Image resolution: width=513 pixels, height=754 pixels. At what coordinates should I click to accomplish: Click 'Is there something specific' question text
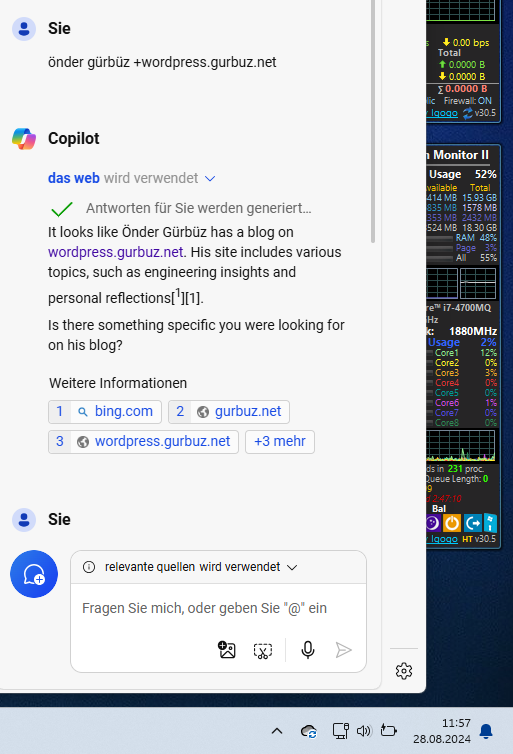coord(196,335)
